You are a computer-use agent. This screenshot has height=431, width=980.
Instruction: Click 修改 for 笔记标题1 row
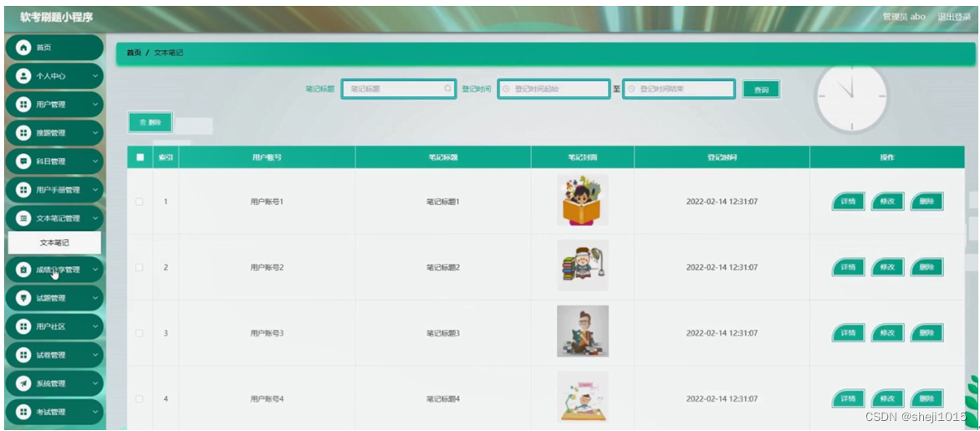887,202
